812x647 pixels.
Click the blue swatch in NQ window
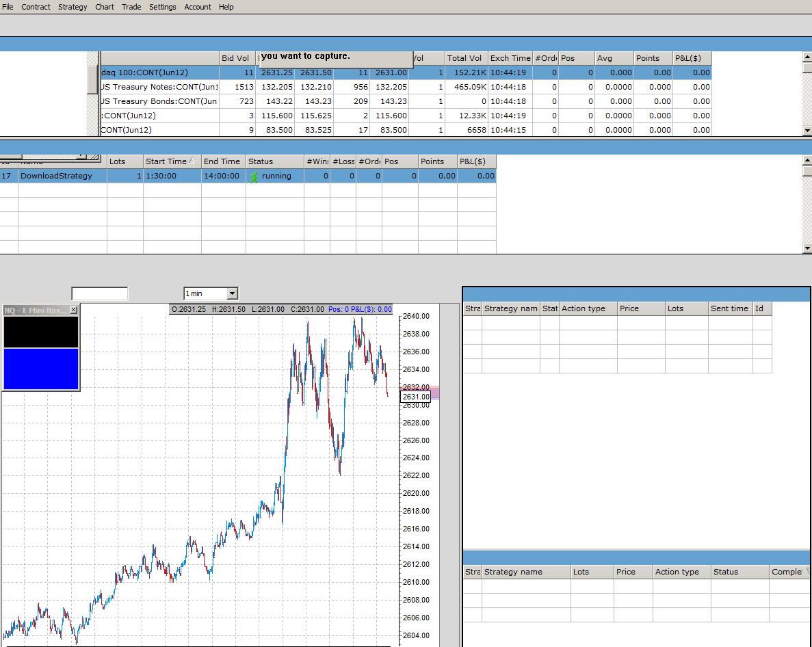click(x=41, y=369)
